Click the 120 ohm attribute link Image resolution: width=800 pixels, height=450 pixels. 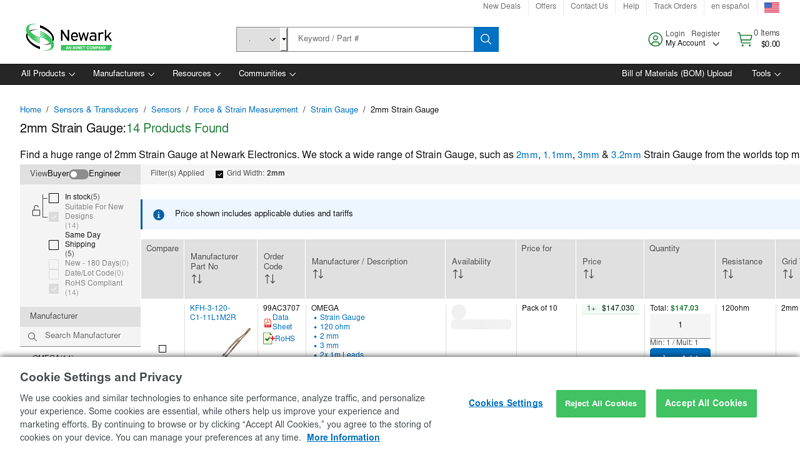point(335,327)
